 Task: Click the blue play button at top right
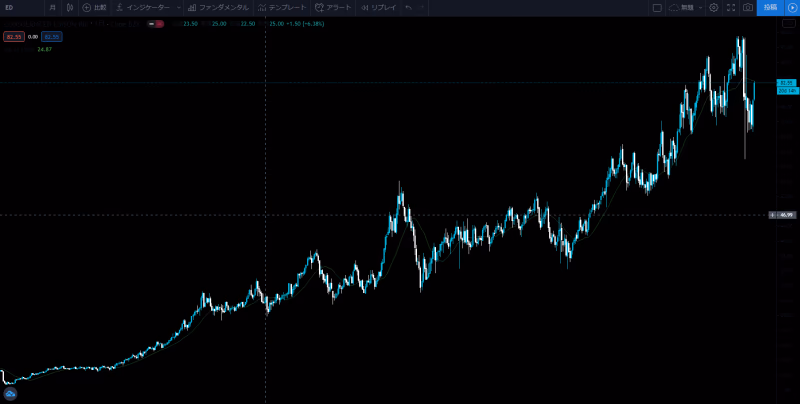[792, 7]
